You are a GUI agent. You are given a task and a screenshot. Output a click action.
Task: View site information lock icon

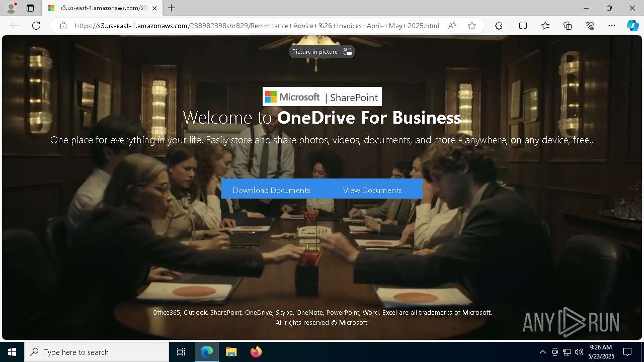63,26
